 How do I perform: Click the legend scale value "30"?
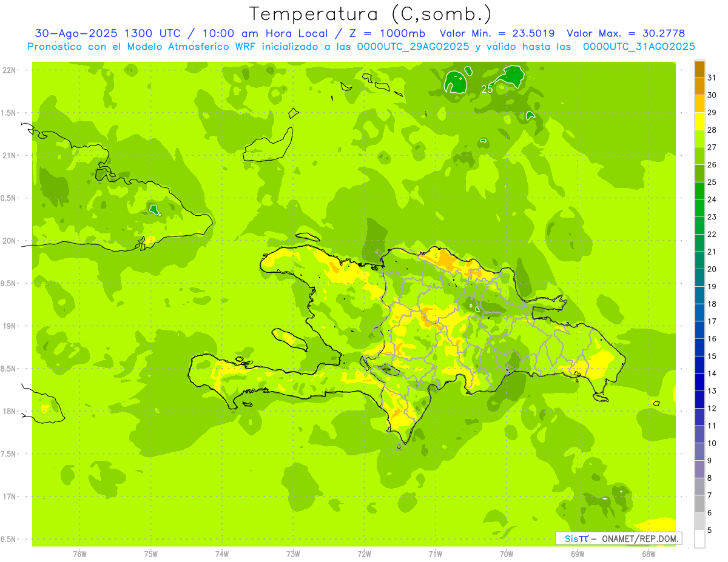pyautogui.click(x=712, y=95)
